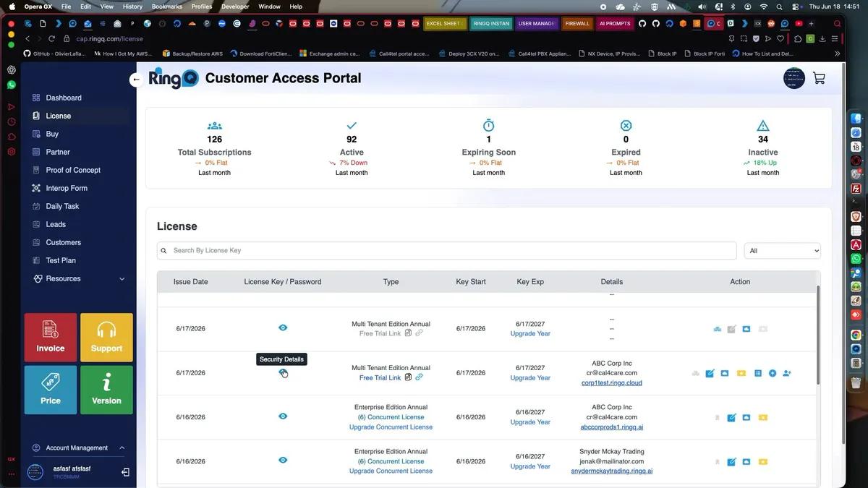
Task: Click cloud icon in abccorprods1 row
Action: (x=746, y=417)
